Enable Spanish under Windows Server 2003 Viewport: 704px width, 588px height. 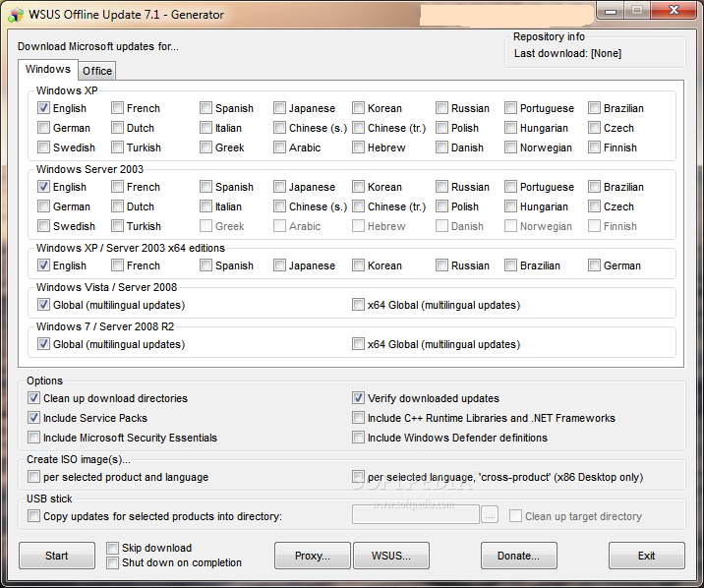(205, 187)
